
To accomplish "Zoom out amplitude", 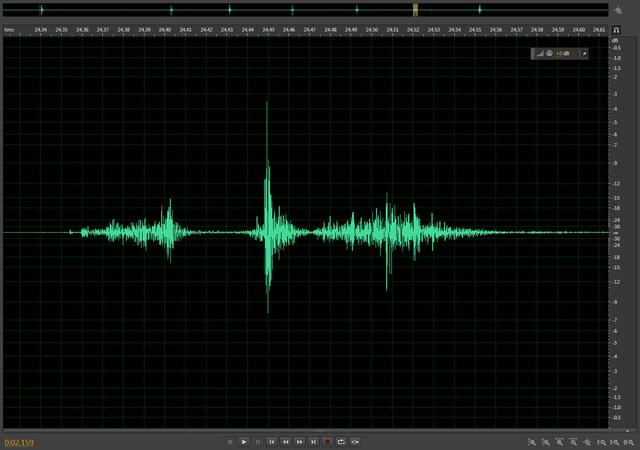I will 546,442.
